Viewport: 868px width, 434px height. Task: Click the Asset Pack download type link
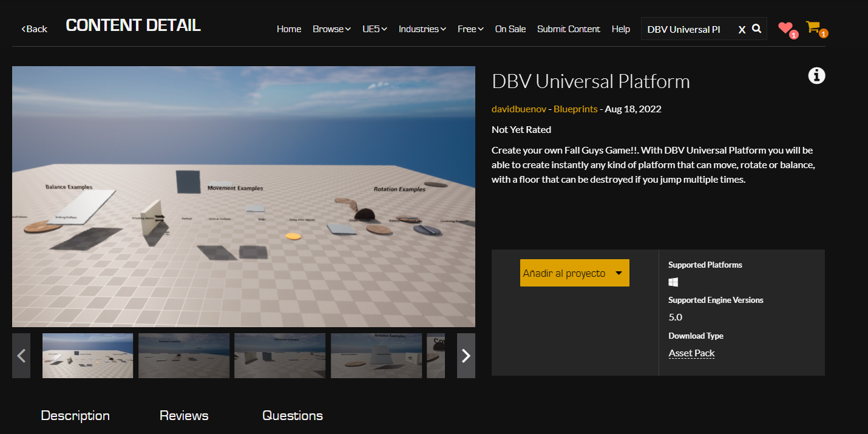691,353
